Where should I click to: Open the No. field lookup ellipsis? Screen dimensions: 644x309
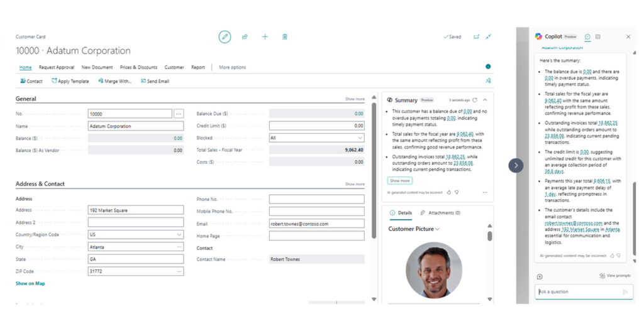179,114
